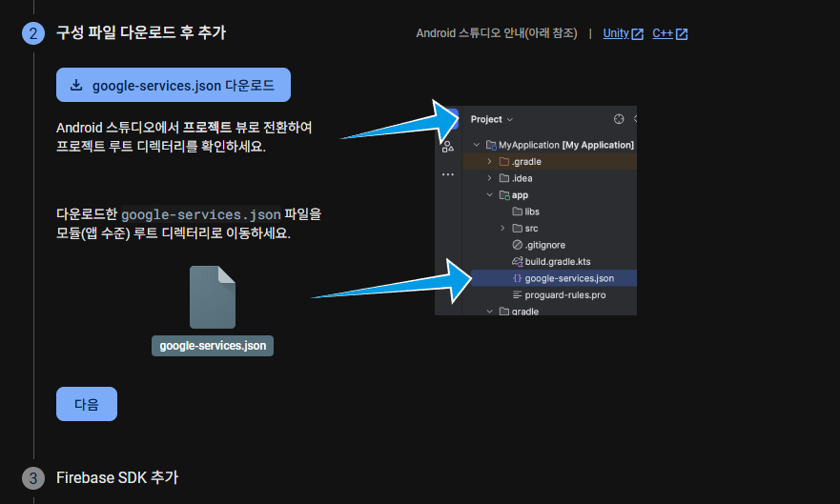The image size is (840, 504).
Task: Click the three-dots more icon in IDE sidebar
Action: coord(448,174)
